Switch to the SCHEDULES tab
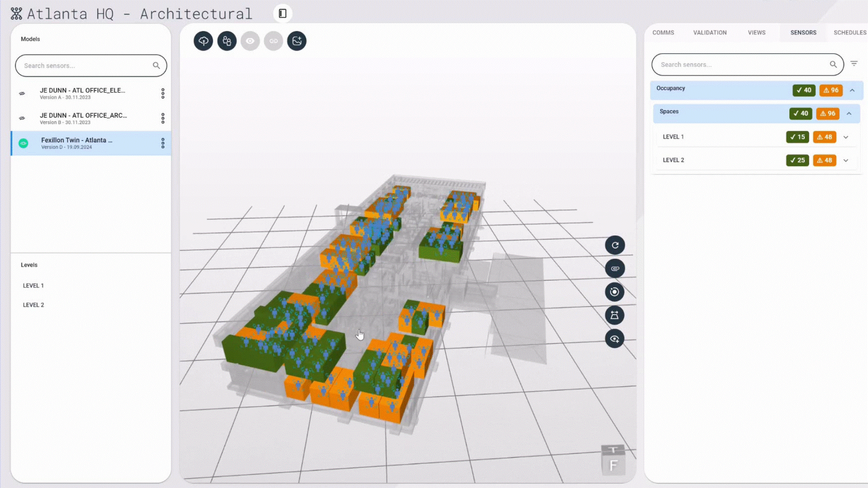Image resolution: width=868 pixels, height=488 pixels. pyautogui.click(x=850, y=33)
